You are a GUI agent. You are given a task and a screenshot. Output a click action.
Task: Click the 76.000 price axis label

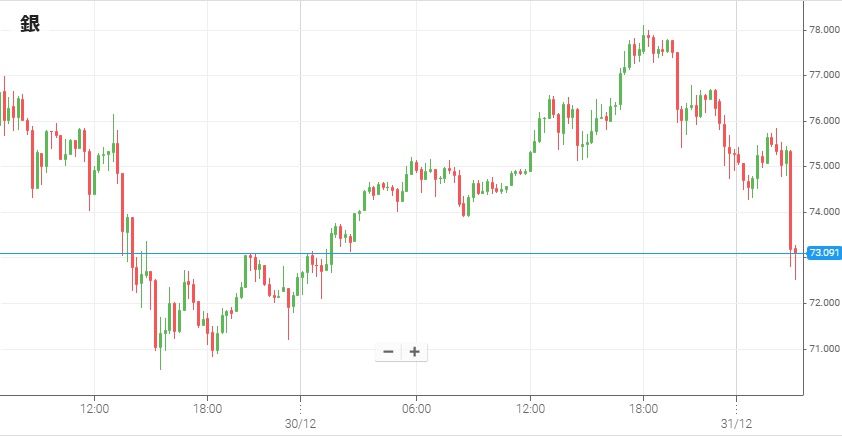(823, 121)
